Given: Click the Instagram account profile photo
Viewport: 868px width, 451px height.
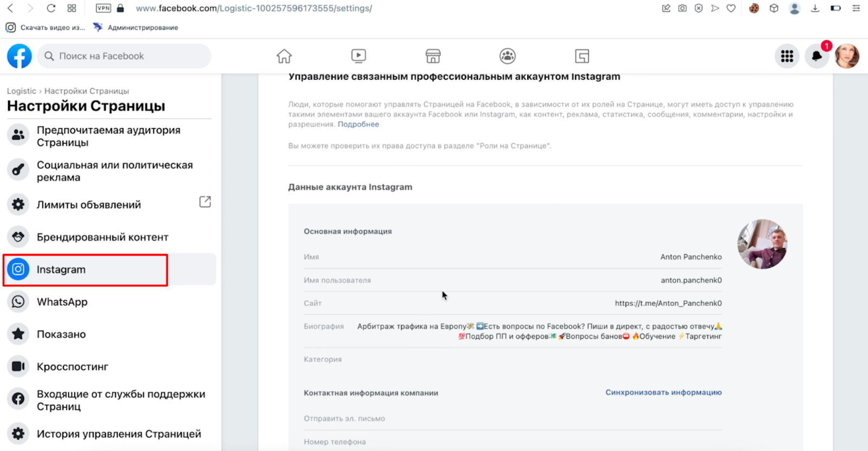Looking at the screenshot, I should click(x=762, y=244).
